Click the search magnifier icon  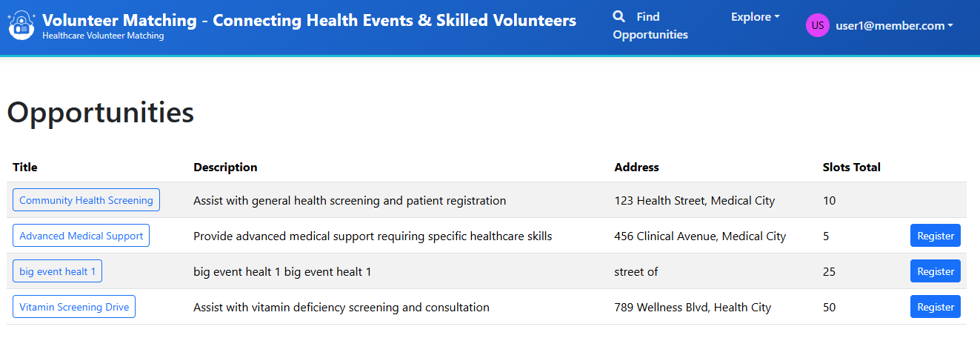click(x=619, y=16)
